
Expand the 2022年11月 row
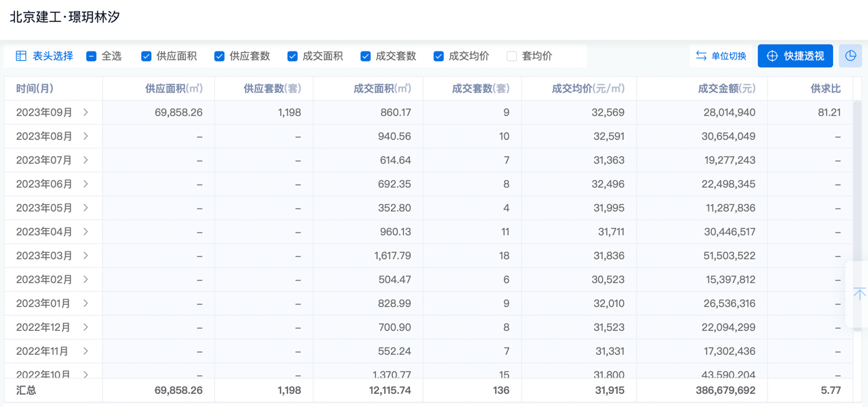pos(86,351)
